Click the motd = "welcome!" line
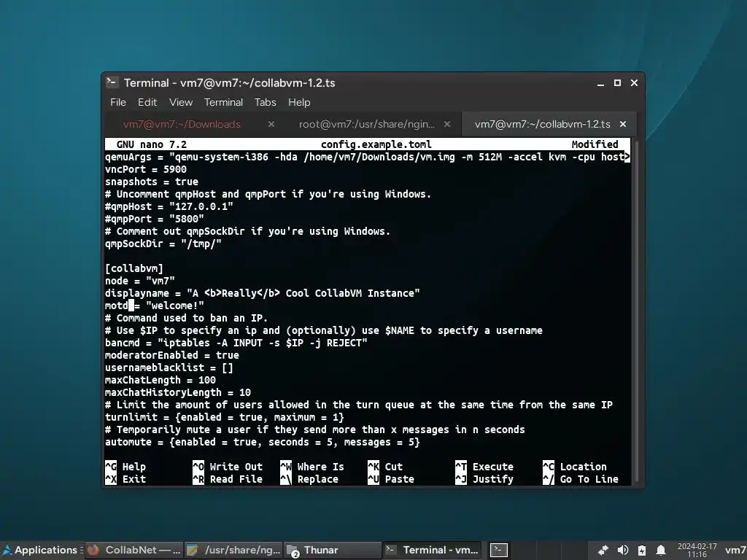 [x=155, y=306]
